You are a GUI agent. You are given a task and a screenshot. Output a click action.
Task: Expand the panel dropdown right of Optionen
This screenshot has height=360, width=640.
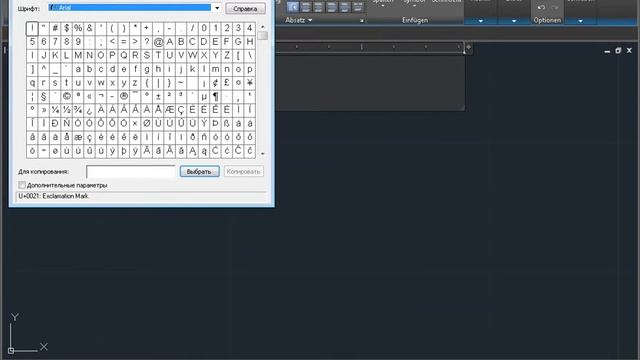[x=580, y=21]
